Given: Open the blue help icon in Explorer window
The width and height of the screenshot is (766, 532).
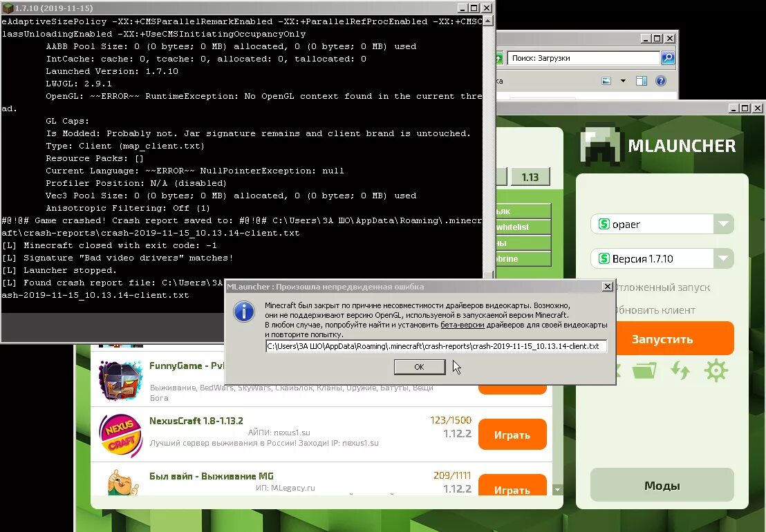Looking at the screenshot, I should coord(660,81).
